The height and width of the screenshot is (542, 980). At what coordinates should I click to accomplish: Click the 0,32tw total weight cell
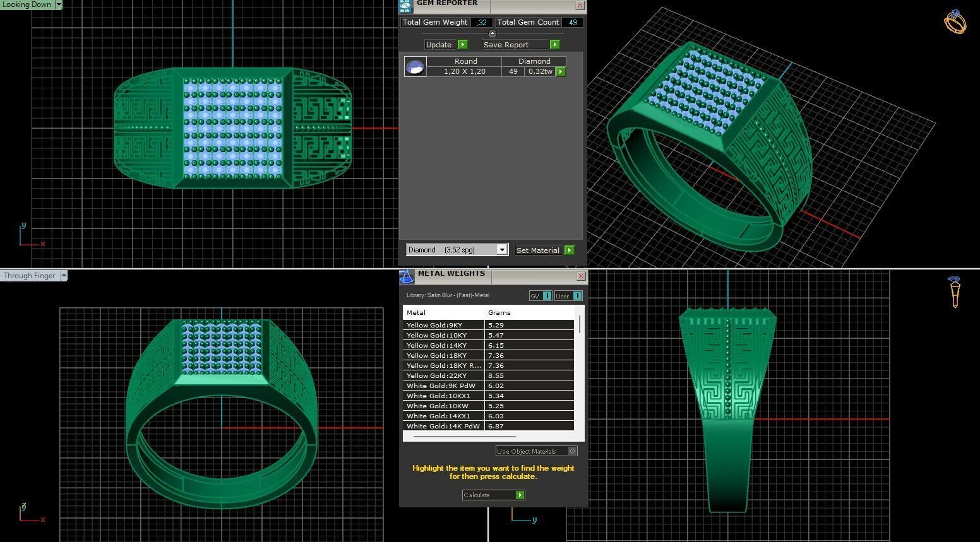[x=540, y=72]
